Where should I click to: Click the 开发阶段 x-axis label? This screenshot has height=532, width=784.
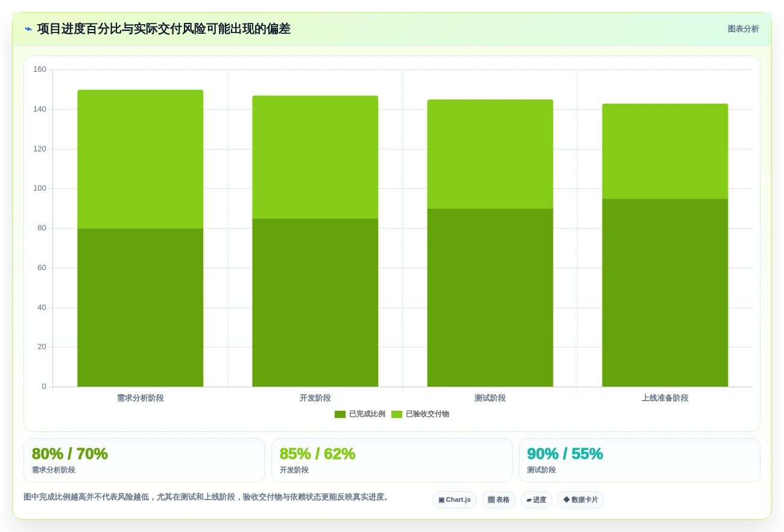315,398
